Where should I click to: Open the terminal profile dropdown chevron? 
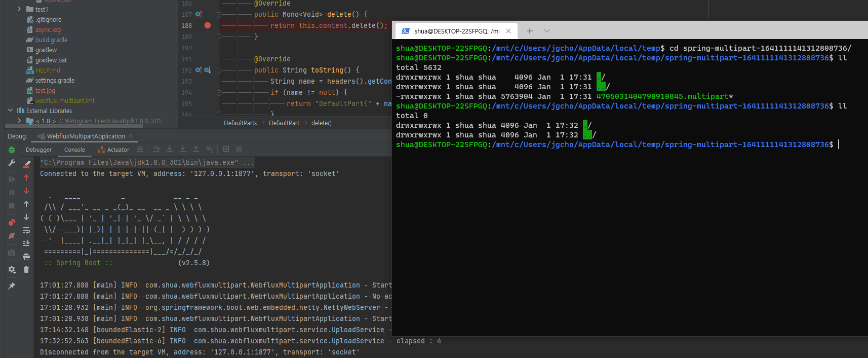547,31
